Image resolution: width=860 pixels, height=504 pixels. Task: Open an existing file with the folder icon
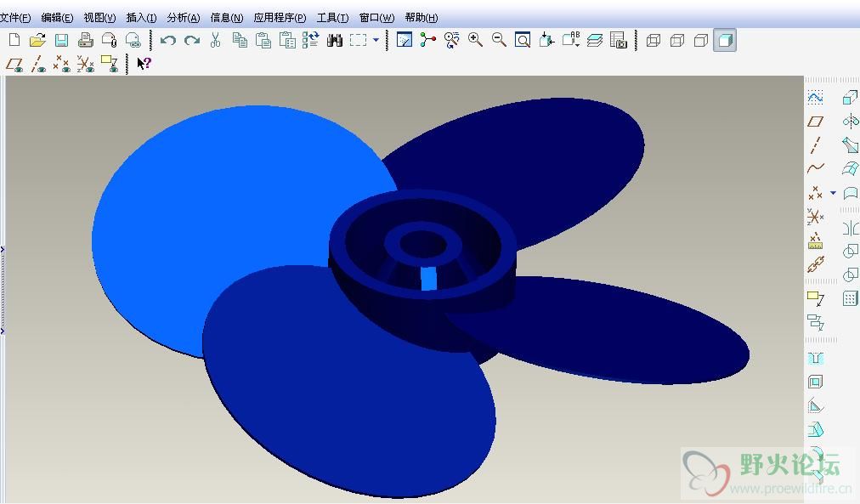point(37,40)
